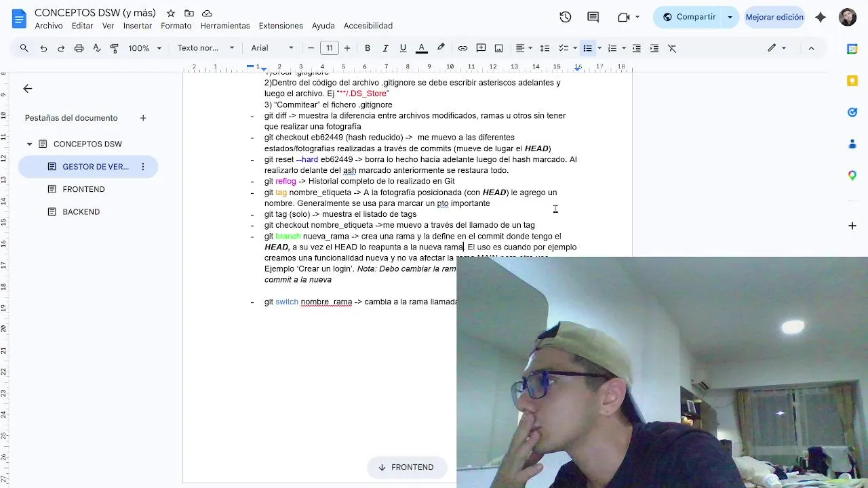Insert an image from toolbar

point(498,48)
